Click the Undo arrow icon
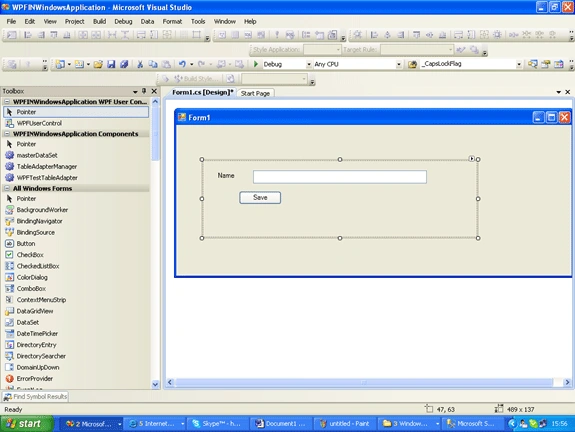 coord(182,64)
